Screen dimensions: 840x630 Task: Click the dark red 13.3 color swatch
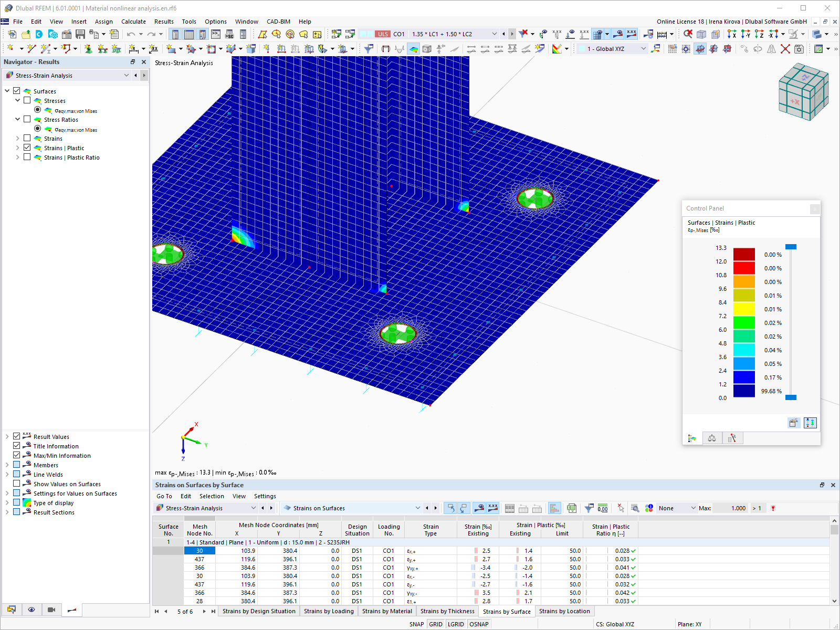click(744, 254)
